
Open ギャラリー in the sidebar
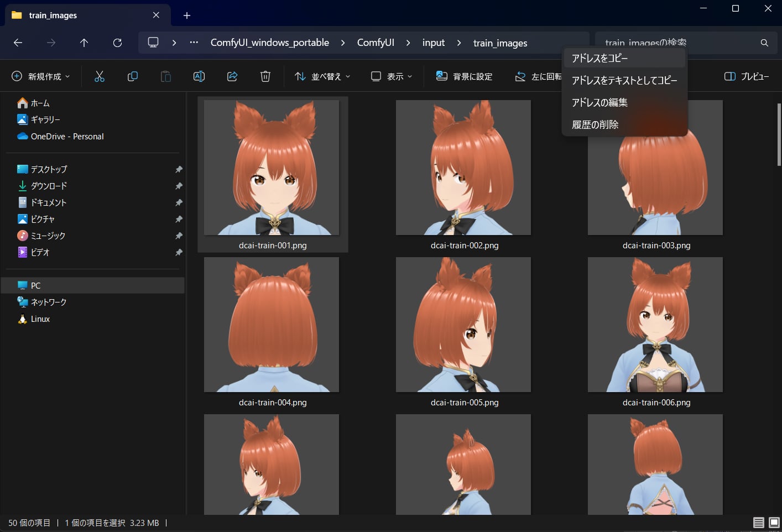click(39, 119)
